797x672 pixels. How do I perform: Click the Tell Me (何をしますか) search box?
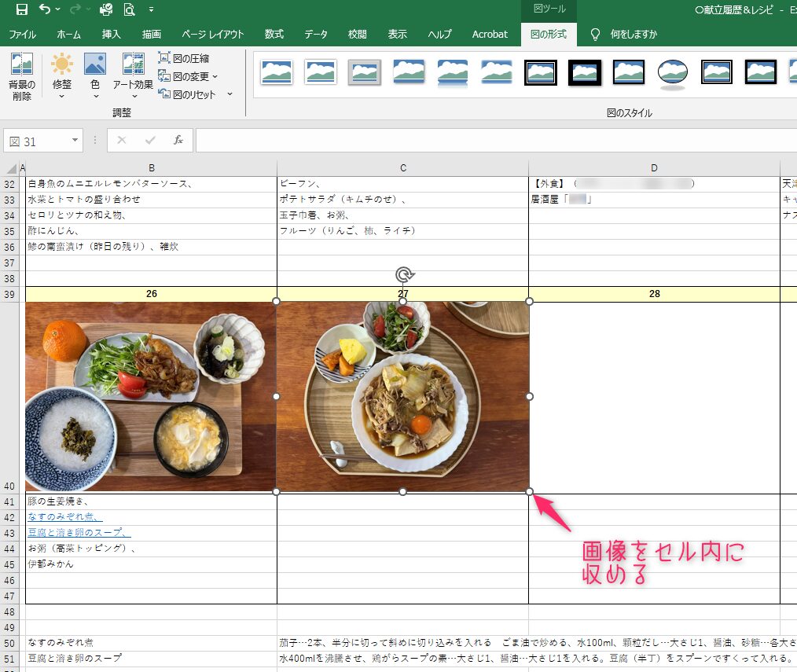pos(634,35)
